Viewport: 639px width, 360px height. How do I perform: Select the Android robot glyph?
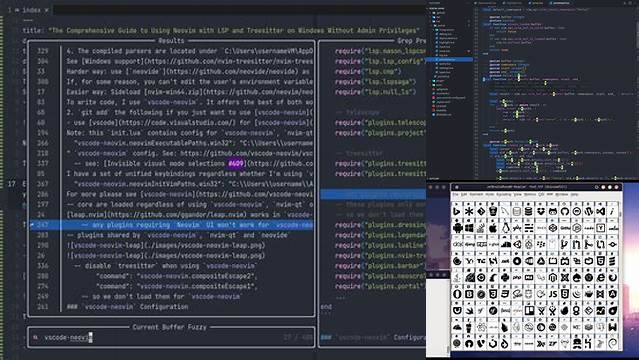[458, 228]
